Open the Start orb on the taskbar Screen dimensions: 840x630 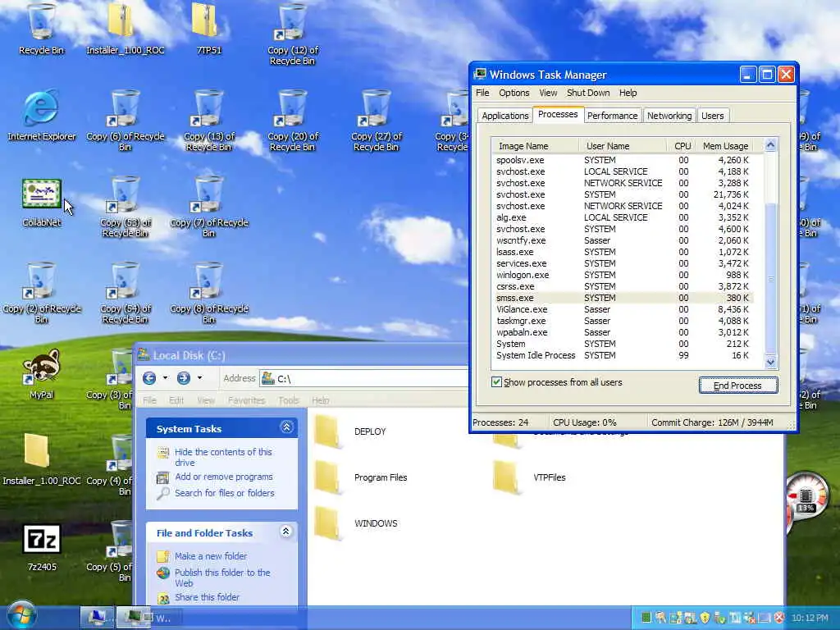point(22,614)
